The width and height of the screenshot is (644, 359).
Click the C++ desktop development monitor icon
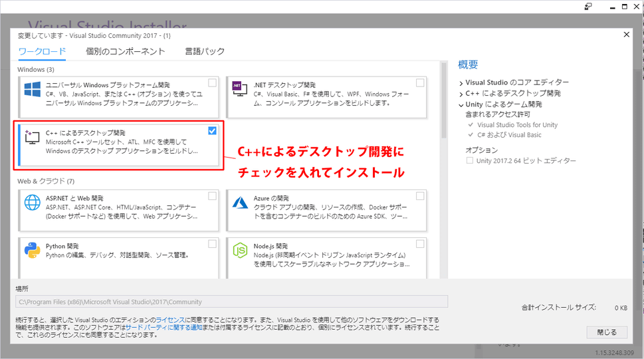(32, 137)
